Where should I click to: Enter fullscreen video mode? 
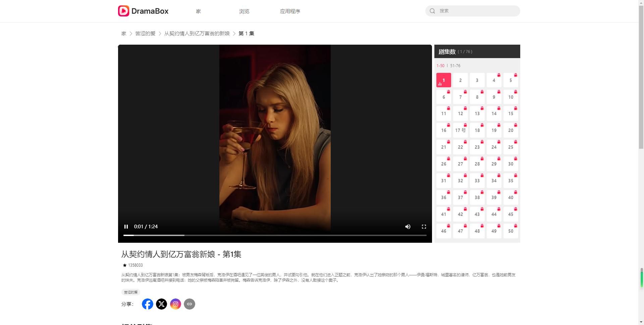click(424, 227)
